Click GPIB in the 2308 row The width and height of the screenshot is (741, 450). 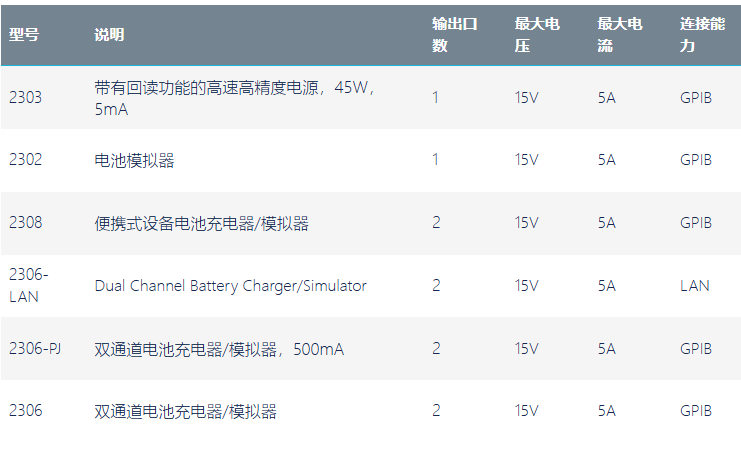(x=696, y=223)
